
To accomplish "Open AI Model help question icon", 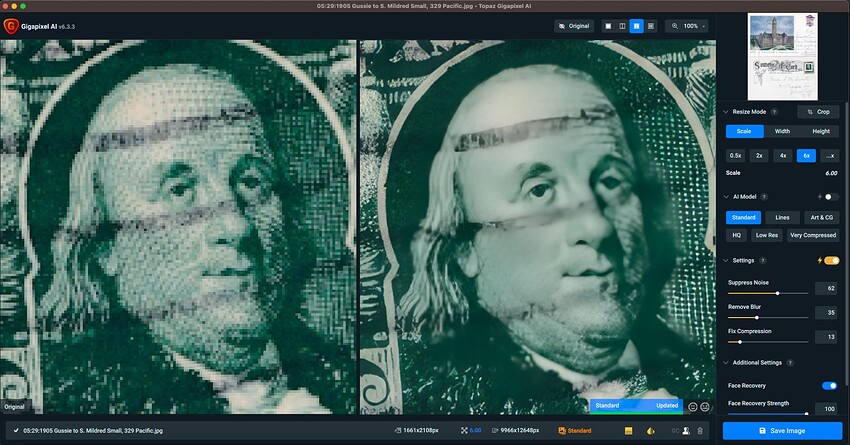I will (x=764, y=197).
